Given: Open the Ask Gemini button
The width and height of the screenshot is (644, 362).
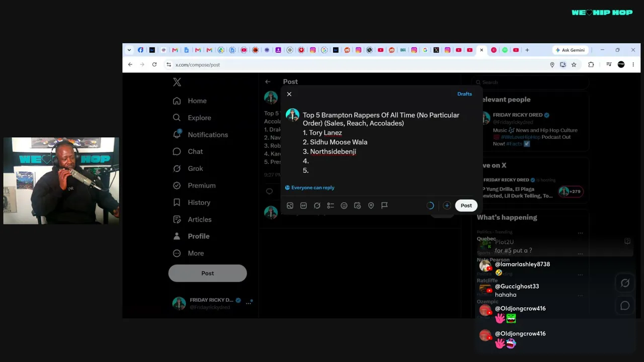Looking at the screenshot, I should (x=570, y=50).
